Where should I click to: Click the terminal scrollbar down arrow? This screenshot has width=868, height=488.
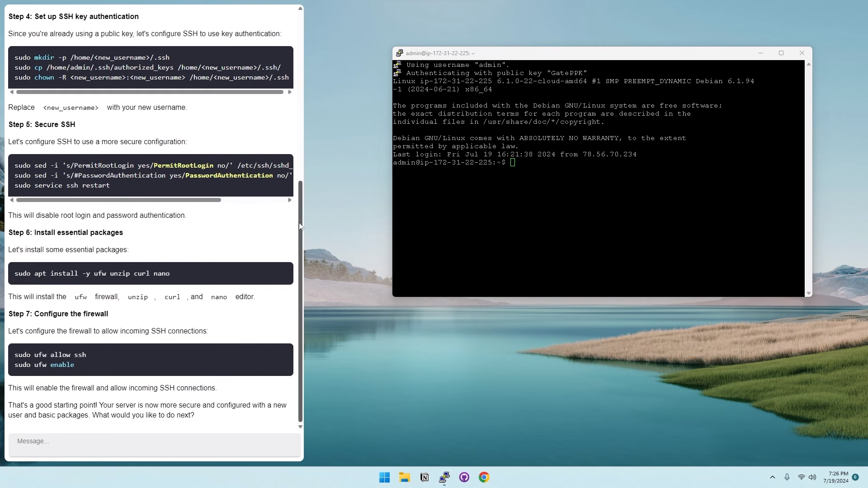(x=808, y=293)
